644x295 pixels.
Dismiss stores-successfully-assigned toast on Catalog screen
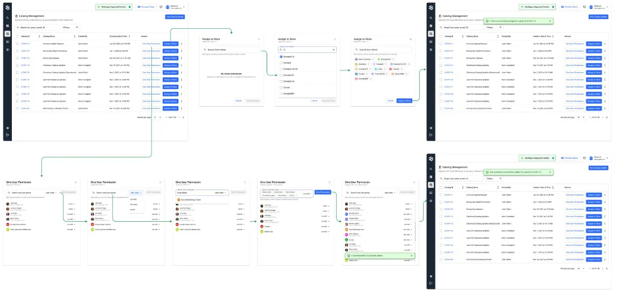pos(550,20)
